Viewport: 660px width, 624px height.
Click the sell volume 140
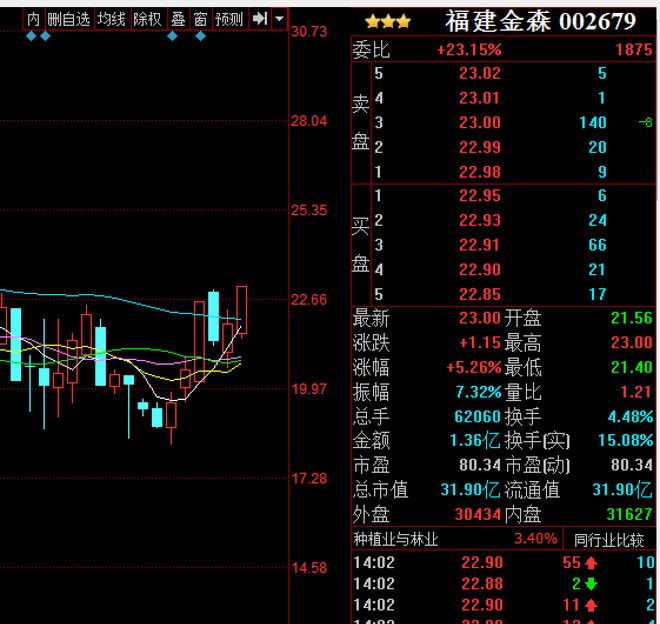pos(593,123)
